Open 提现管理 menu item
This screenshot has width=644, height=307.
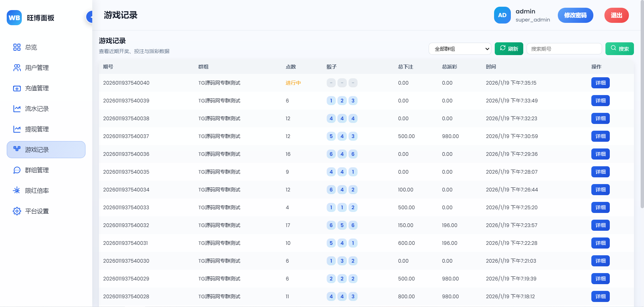pyautogui.click(x=37, y=129)
